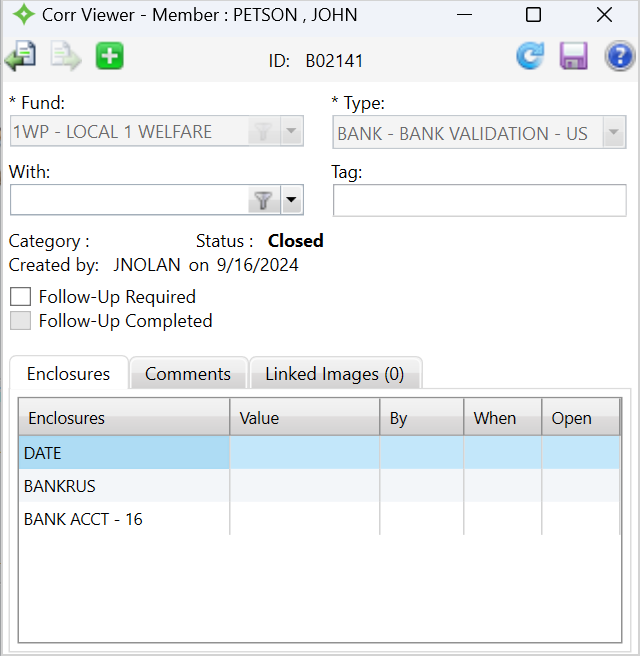Open help via blue question mark icon
The width and height of the screenshot is (640, 656).
620,56
